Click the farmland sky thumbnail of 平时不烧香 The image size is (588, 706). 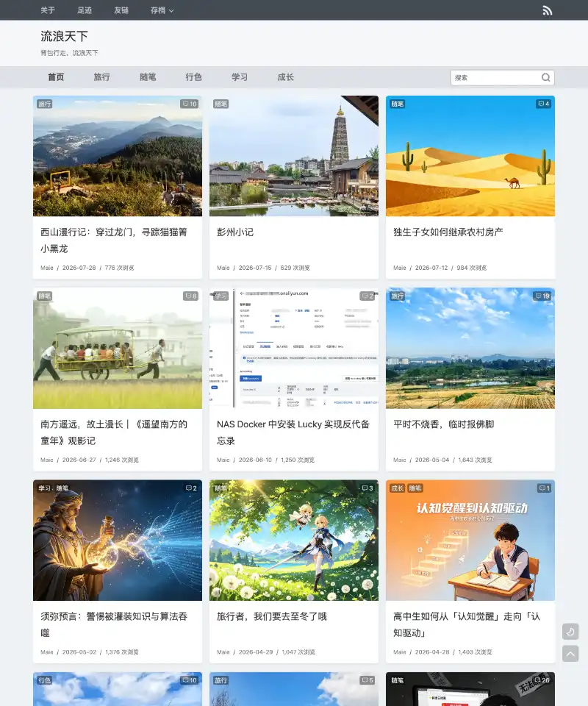[x=470, y=348]
